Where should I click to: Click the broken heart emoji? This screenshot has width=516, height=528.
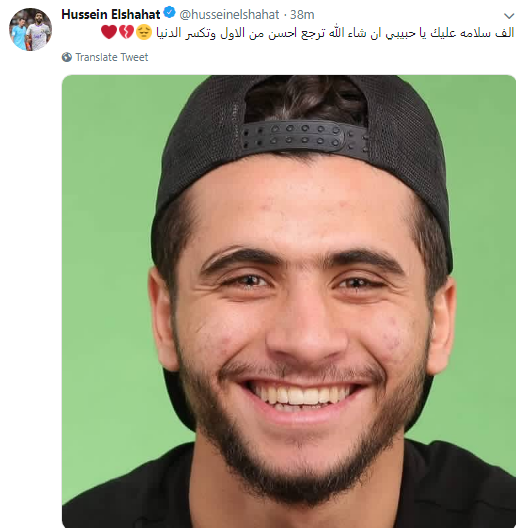click(126, 32)
